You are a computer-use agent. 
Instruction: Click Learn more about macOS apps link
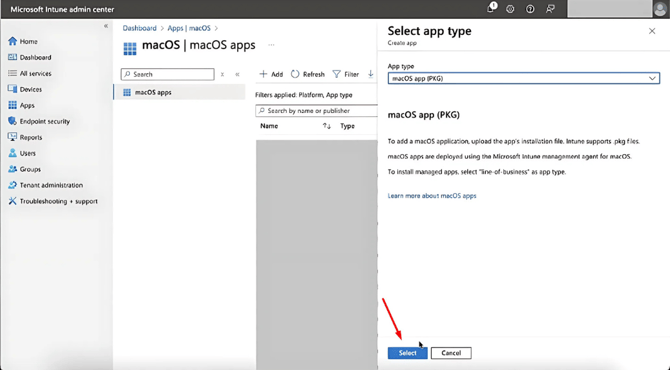tap(432, 196)
